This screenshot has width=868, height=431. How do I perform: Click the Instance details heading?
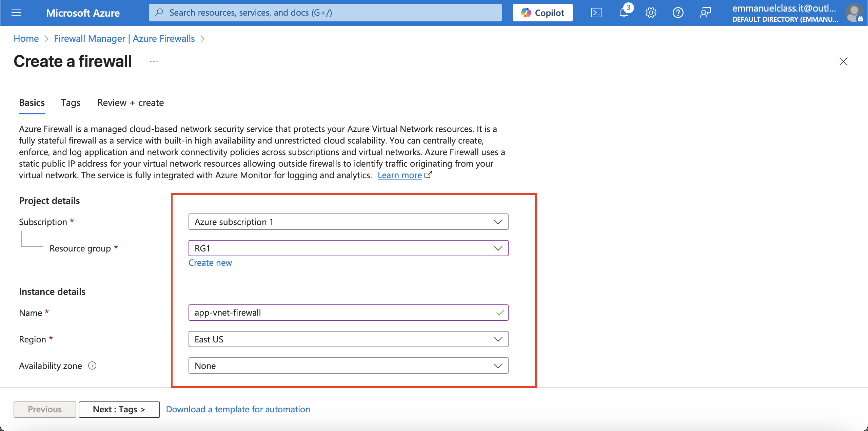[x=52, y=292]
